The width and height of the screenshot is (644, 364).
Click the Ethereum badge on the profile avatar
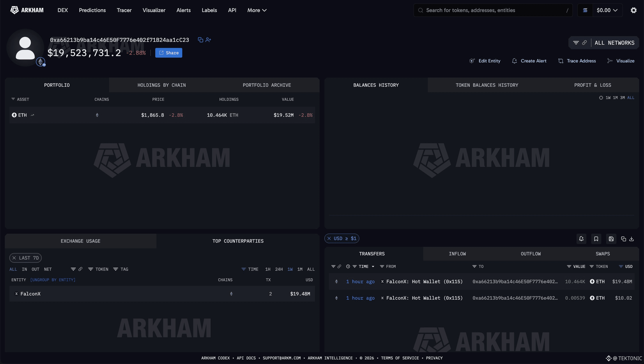(41, 62)
